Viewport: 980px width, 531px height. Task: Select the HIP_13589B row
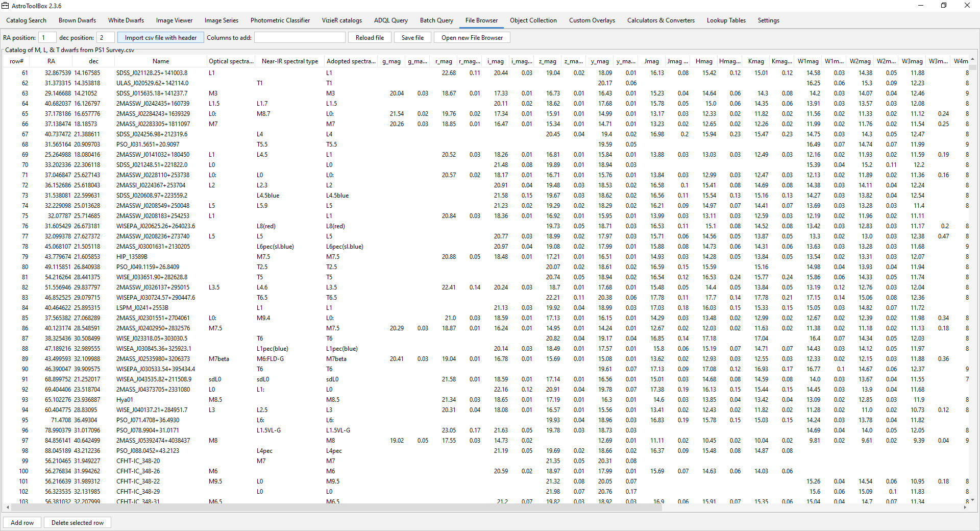tap(486, 257)
